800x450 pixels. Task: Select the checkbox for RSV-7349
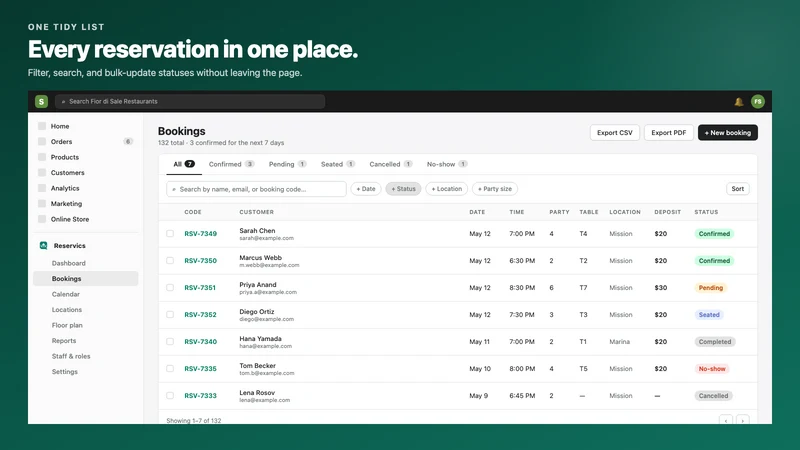pyautogui.click(x=170, y=234)
